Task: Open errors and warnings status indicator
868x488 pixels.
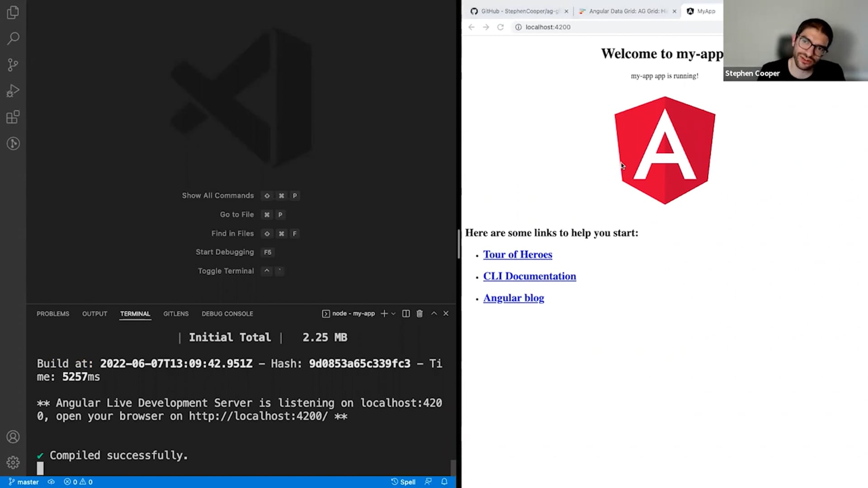Action: [78, 482]
